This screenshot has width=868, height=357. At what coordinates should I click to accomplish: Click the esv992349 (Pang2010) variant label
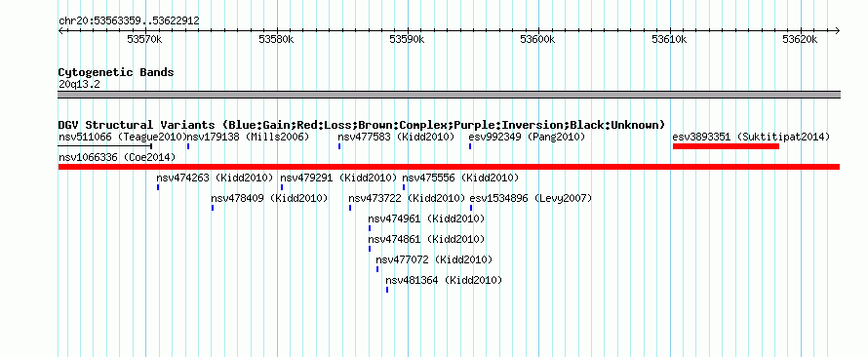[x=527, y=137]
